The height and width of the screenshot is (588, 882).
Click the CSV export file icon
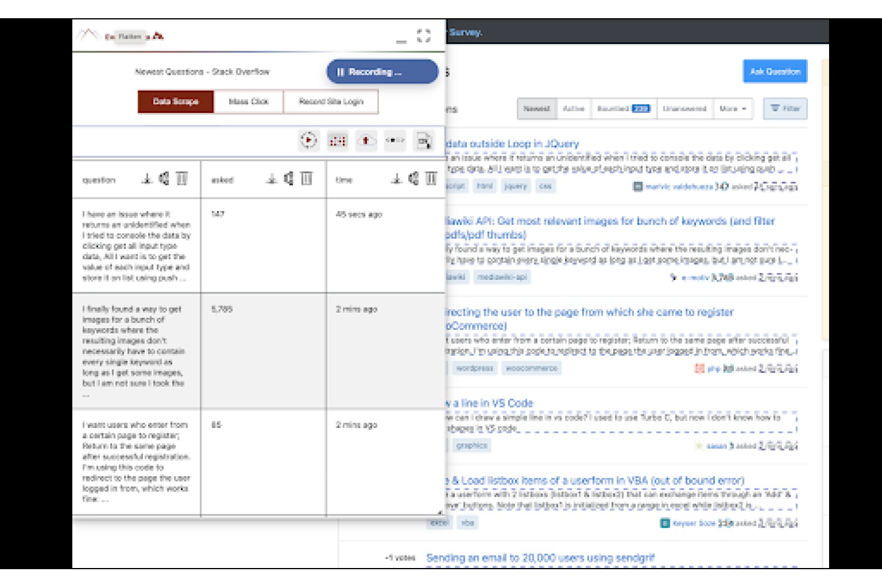tap(423, 141)
